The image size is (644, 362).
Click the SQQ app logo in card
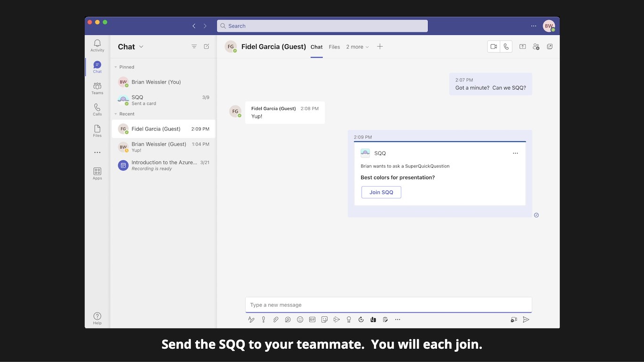(365, 153)
